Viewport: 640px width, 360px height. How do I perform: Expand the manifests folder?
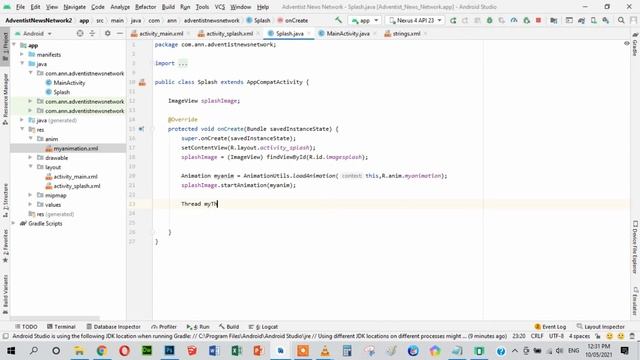point(22,55)
